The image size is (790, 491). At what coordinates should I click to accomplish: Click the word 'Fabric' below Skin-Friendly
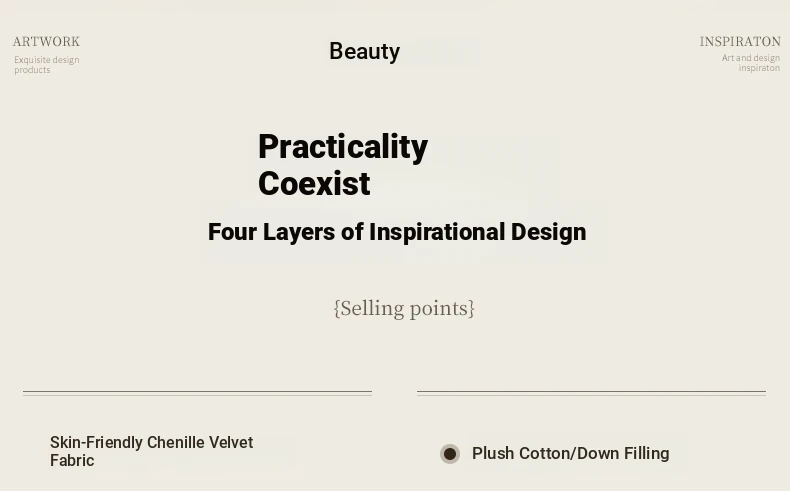(72, 460)
